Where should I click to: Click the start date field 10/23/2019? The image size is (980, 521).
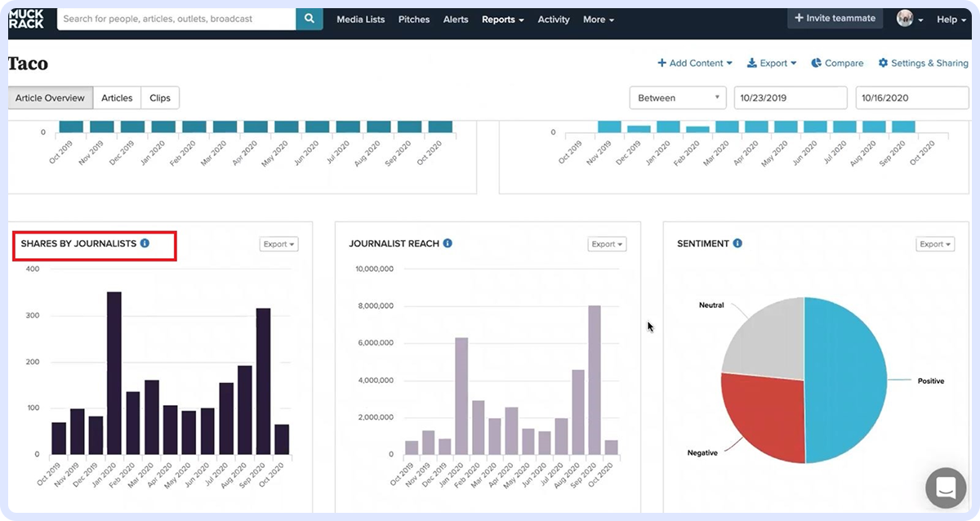point(790,98)
